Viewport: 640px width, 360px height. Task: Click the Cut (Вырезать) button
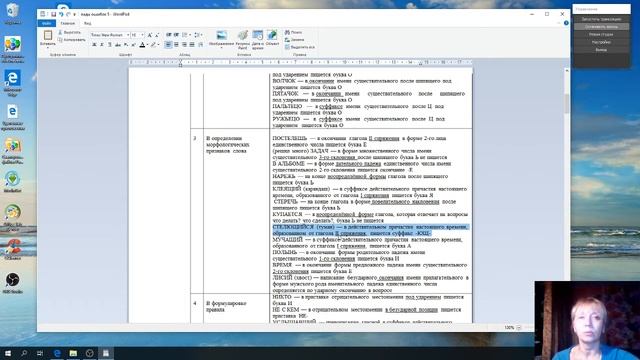point(69,32)
